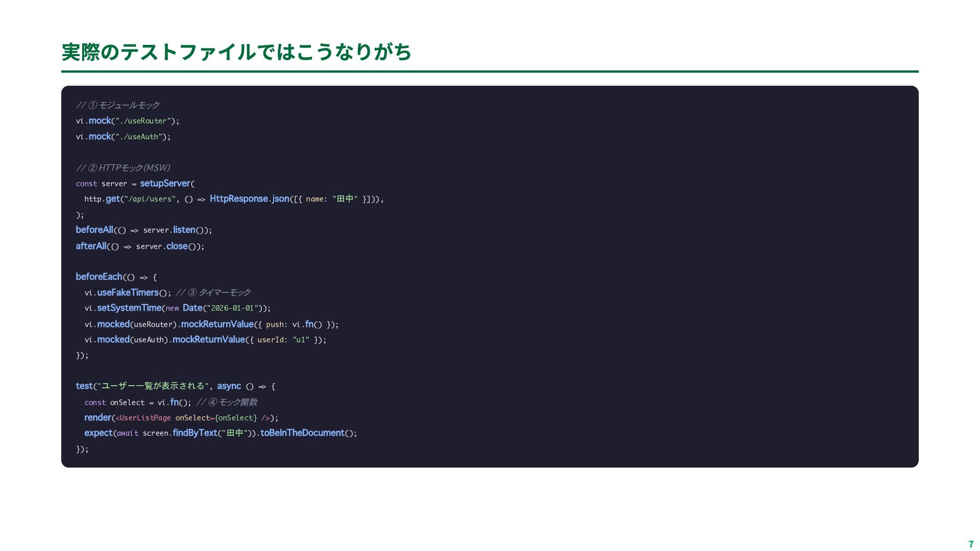
Task: Click the userId property key
Action: 271,340
